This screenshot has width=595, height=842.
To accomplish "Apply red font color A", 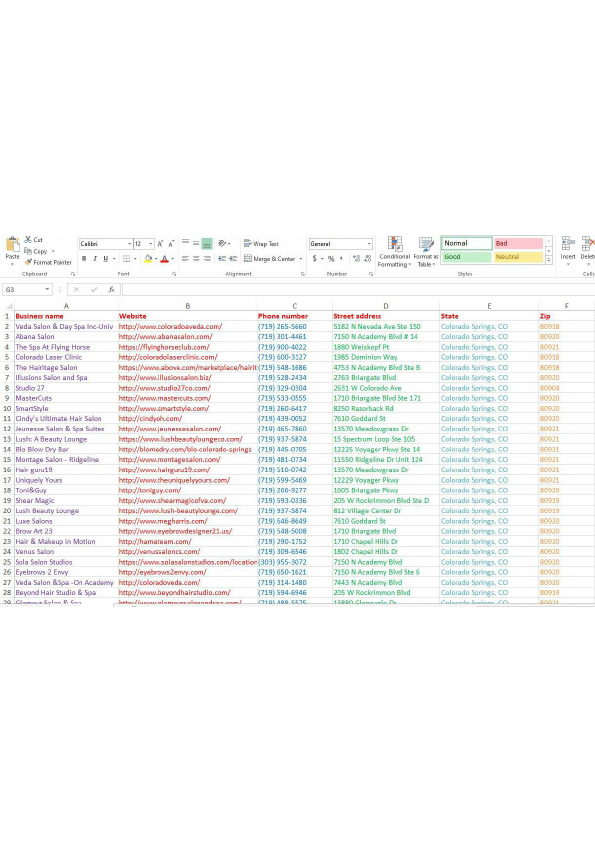I will point(164,259).
